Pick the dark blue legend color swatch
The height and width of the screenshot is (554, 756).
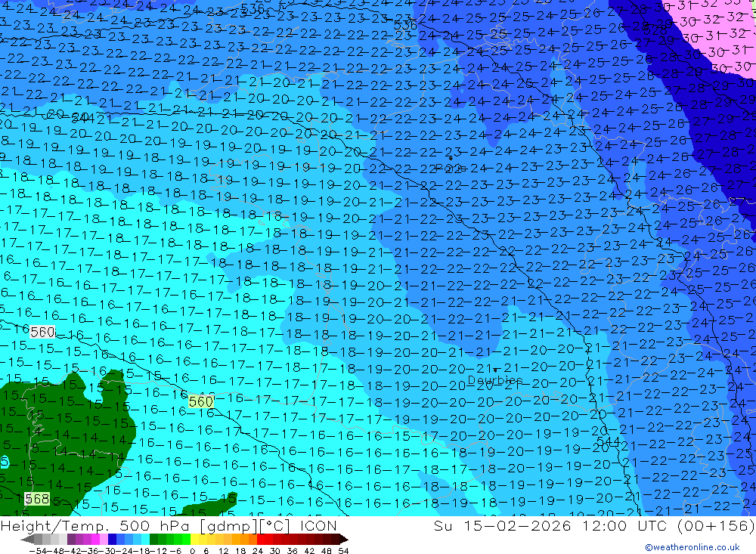point(112,540)
